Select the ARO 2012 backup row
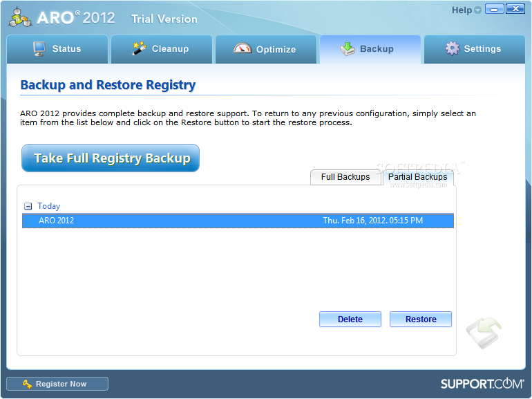532x399 pixels. click(x=238, y=221)
